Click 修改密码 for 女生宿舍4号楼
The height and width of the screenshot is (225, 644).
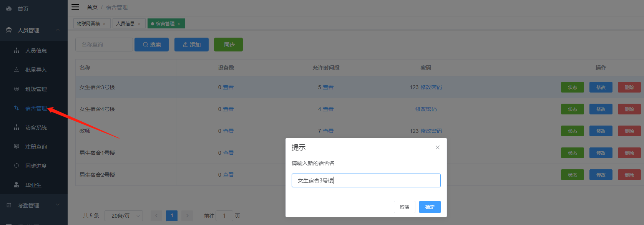coord(426,109)
